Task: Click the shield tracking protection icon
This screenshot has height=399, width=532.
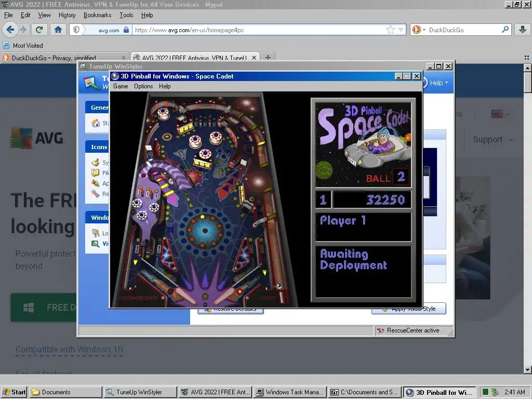Action: 76,30
